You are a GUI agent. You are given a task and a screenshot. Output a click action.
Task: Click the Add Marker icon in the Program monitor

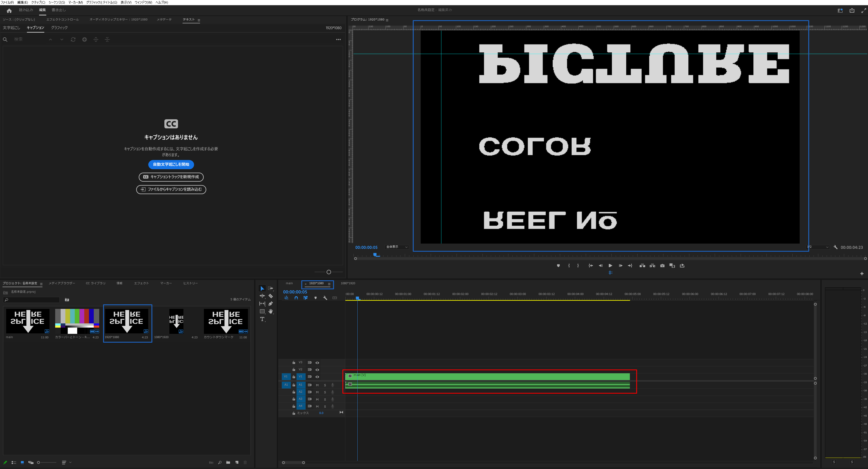point(558,266)
